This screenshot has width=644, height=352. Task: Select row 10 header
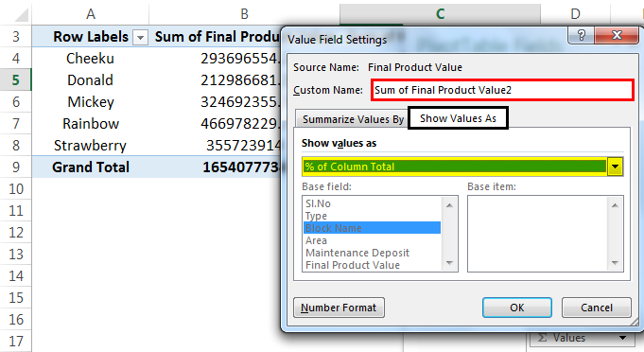(16, 188)
